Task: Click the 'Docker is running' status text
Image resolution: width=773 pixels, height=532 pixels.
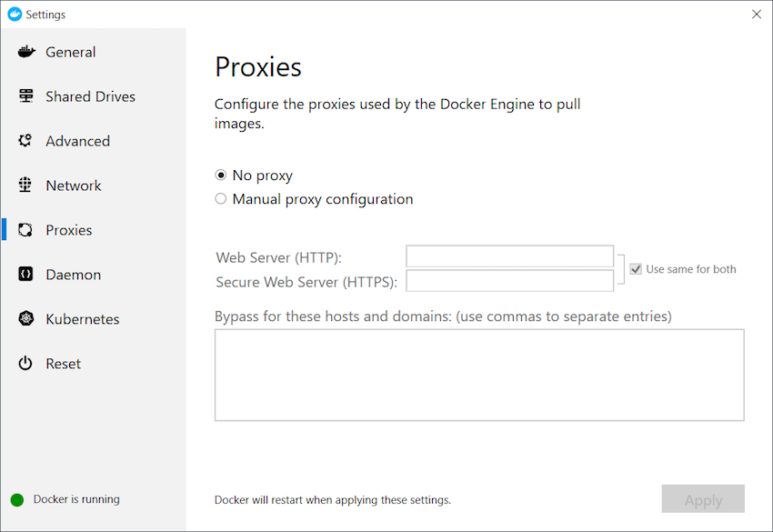Action: (76, 499)
